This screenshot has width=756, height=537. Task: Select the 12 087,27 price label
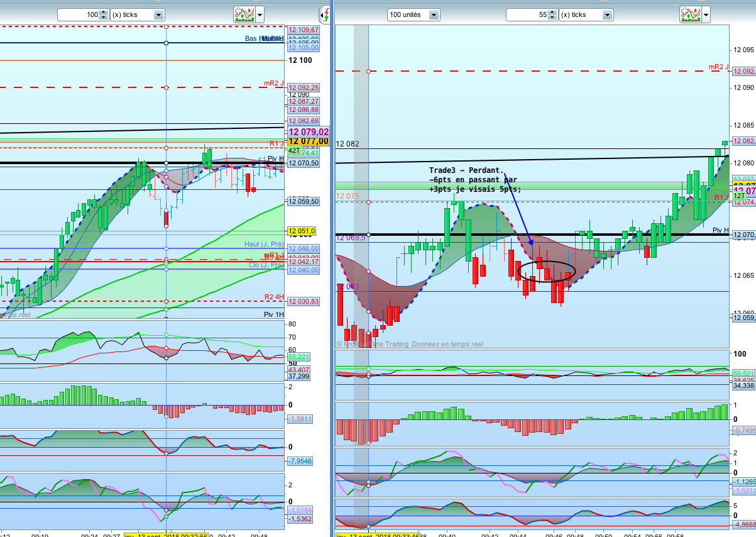[x=304, y=101]
